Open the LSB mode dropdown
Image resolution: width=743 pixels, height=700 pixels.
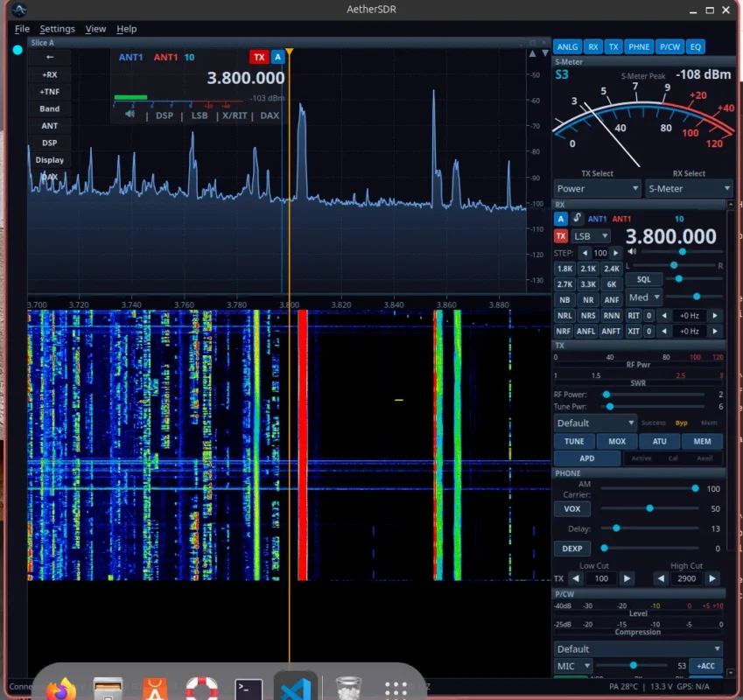[591, 236]
